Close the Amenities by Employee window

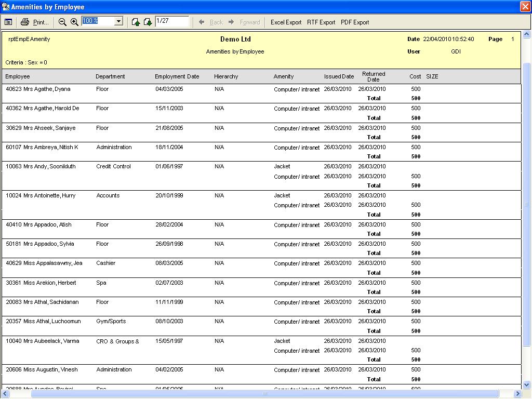pos(525,7)
